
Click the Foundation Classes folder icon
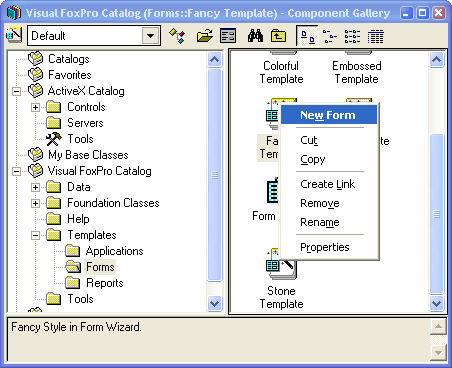coord(54,203)
